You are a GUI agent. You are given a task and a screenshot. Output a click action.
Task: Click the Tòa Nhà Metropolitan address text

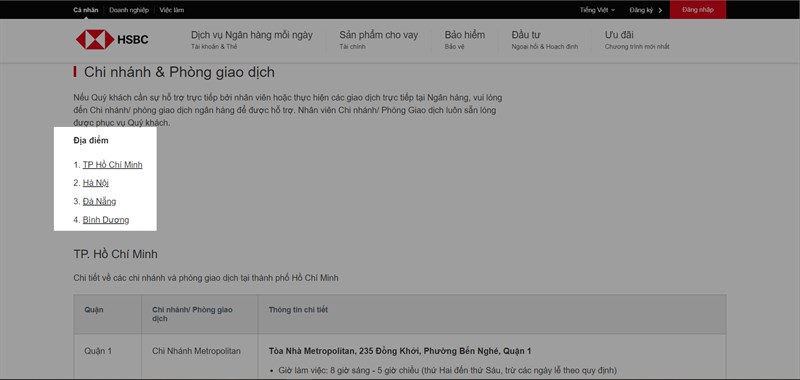click(x=400, y=351)
